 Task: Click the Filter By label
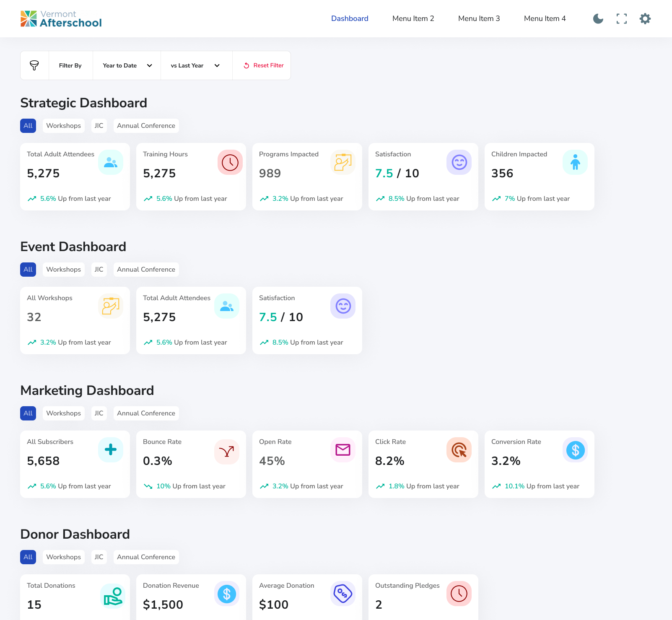[70, 65]
